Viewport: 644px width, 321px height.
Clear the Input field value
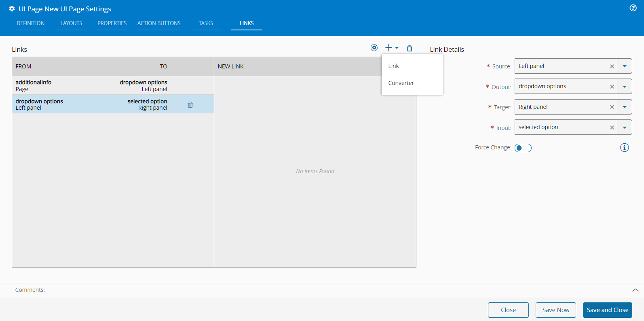coord(612,128)
